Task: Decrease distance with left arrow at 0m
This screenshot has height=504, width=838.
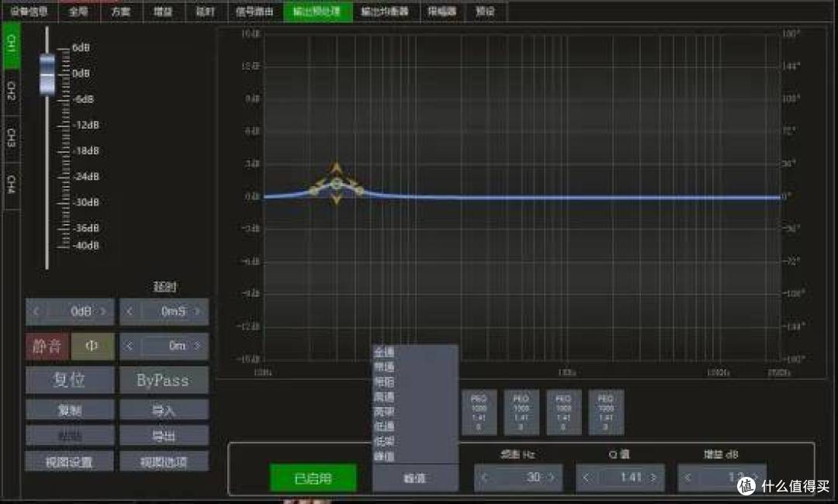Action: tap(130, 346)
